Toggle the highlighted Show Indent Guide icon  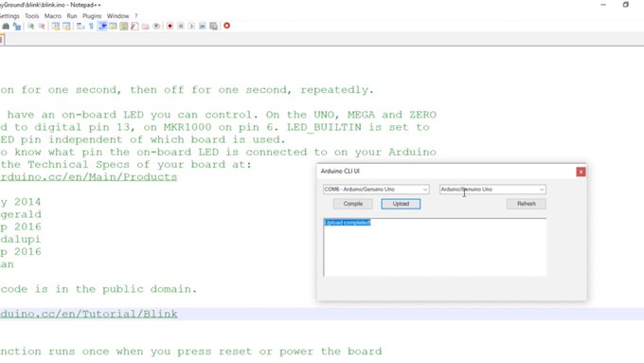(102, 26)
